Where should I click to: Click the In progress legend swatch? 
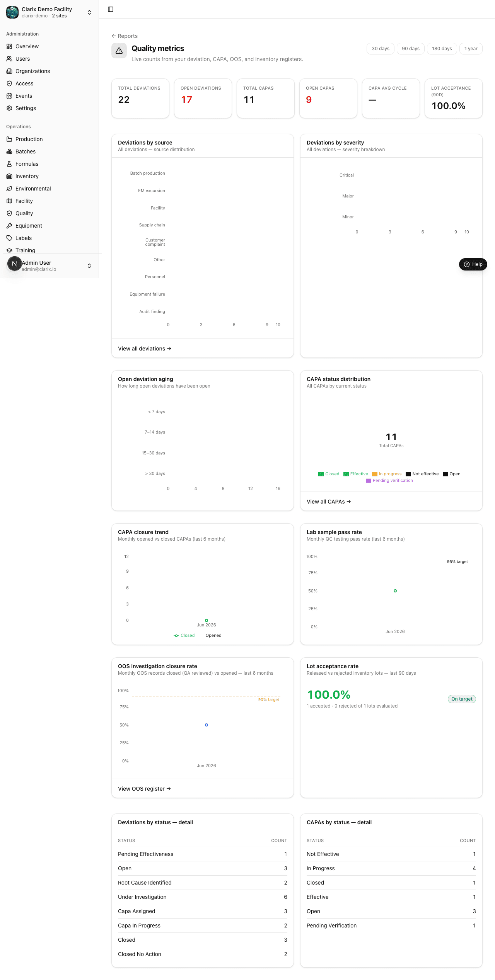[375, 474]
